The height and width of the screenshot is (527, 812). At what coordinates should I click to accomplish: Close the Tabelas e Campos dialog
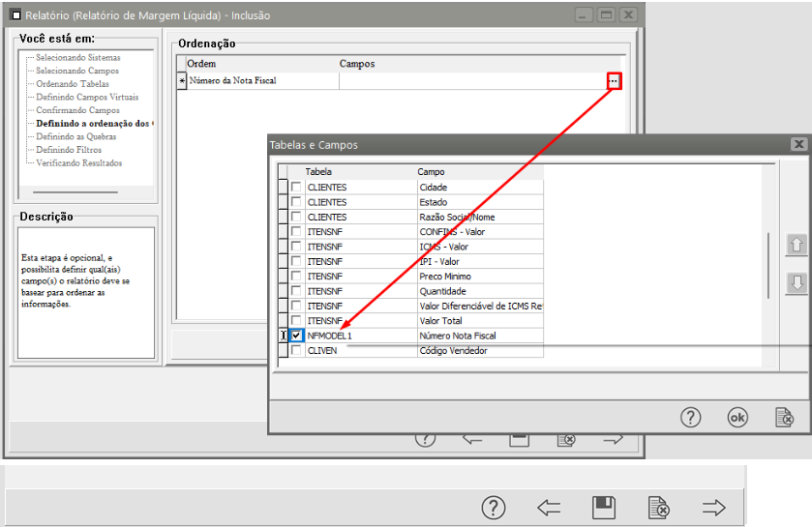click(x=797, y=145)
